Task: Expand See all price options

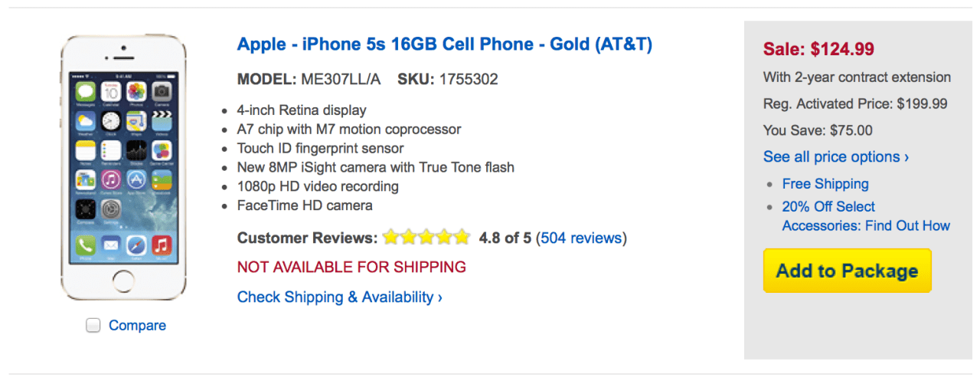Action: click(x=836, y=157)
